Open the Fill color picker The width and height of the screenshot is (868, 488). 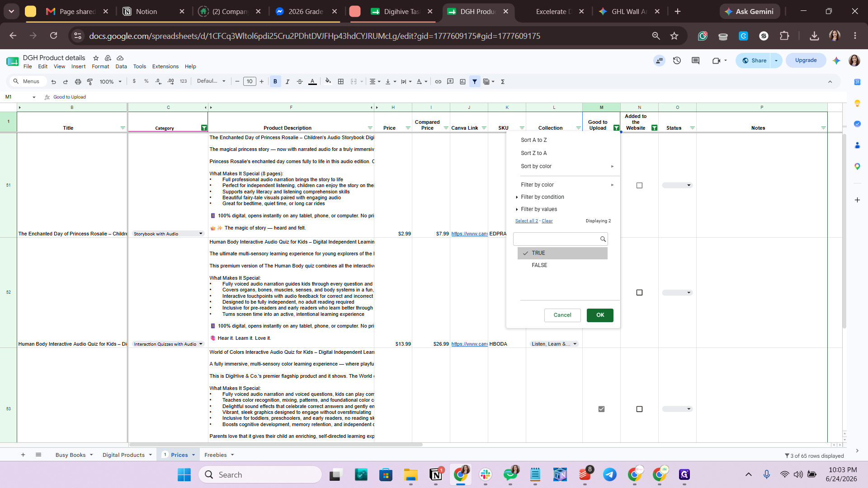[328, 82]
